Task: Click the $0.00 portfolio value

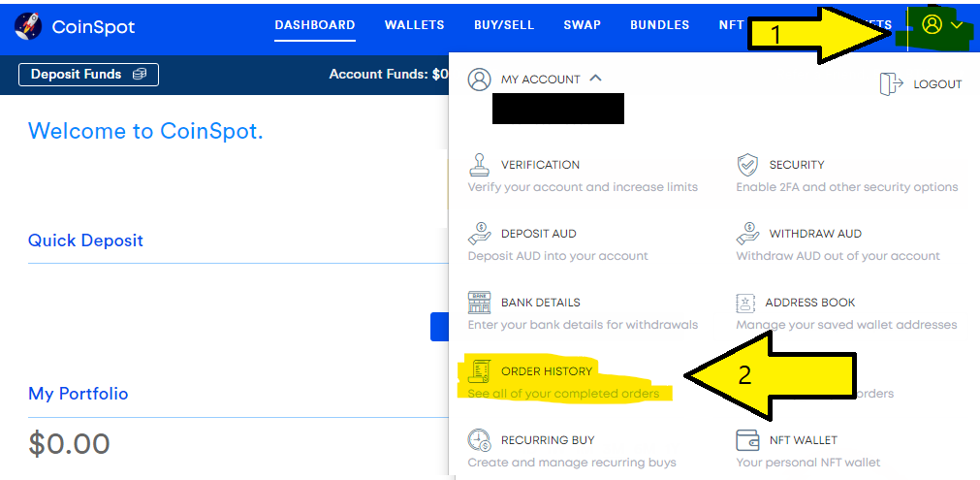Action: click(x=70, y=444)
